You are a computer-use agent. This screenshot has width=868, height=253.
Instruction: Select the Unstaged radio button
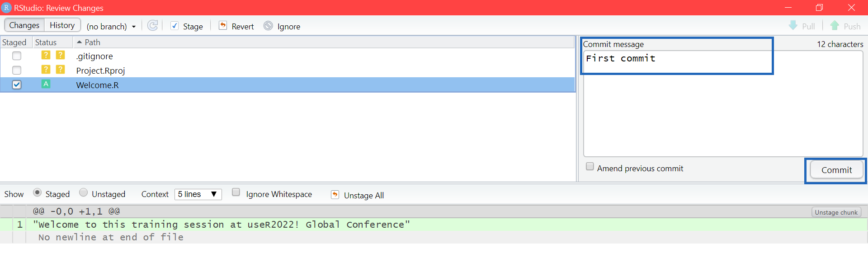point(83,192)
